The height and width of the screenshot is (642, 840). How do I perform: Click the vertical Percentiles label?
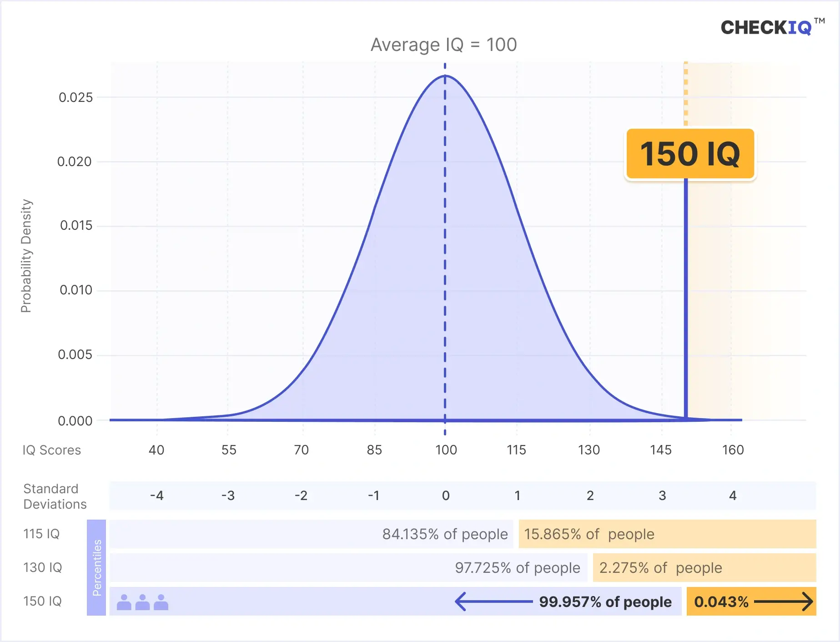(x=96, y=568)
